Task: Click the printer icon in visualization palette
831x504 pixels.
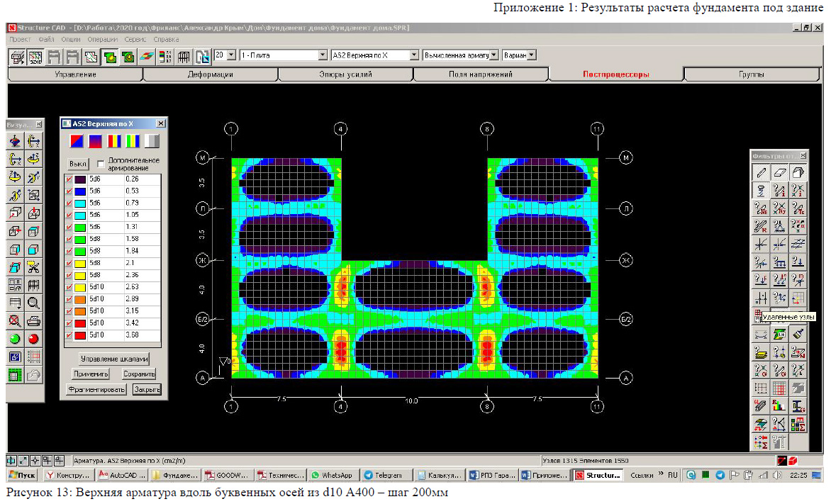Action: [33, 320]
